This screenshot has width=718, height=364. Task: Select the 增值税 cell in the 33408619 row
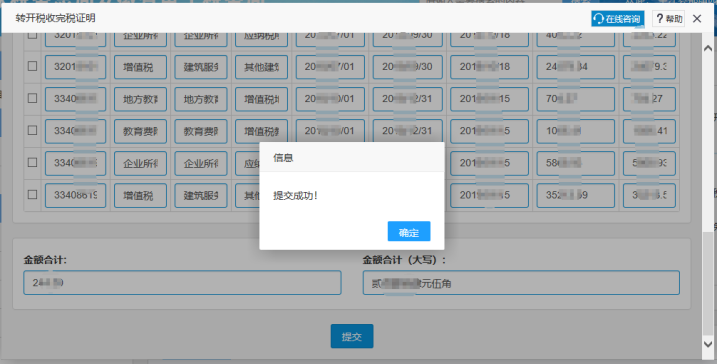140,196
